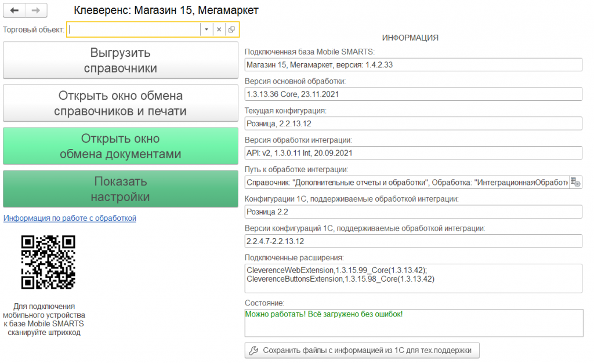Click the Подключенная база Mobile SMARTS label
This screenshot has height=364, width=594.
310,52
